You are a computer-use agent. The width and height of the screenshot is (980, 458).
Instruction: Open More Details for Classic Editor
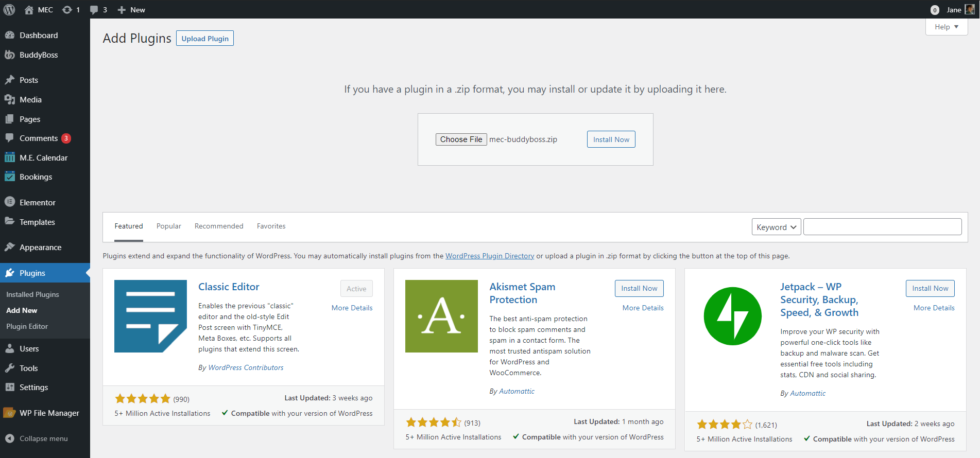(x=352, y=308)
